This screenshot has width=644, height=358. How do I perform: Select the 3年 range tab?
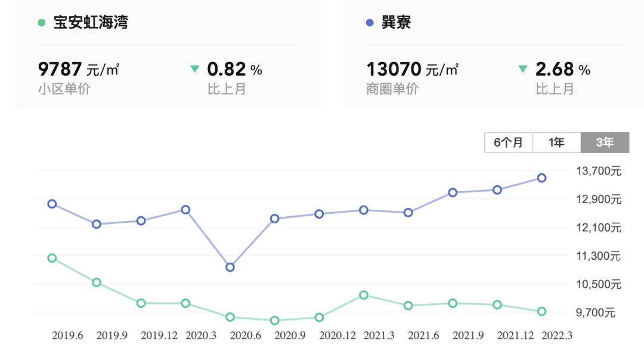(x=605, y=143)
